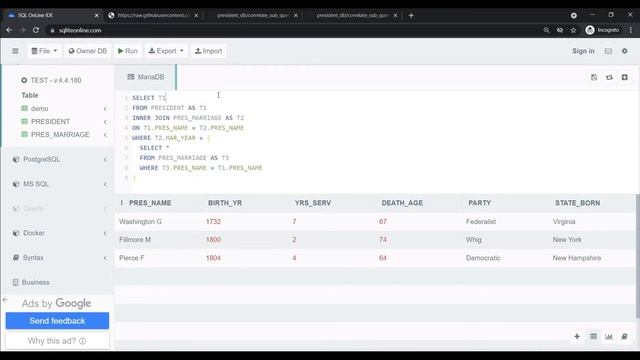Open the hamburger sidebar menu

point(16,51)
